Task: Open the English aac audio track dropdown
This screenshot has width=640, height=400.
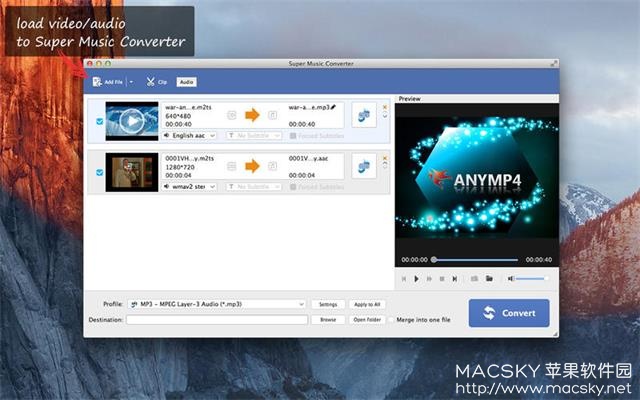Action: click(x=189, y=136)
